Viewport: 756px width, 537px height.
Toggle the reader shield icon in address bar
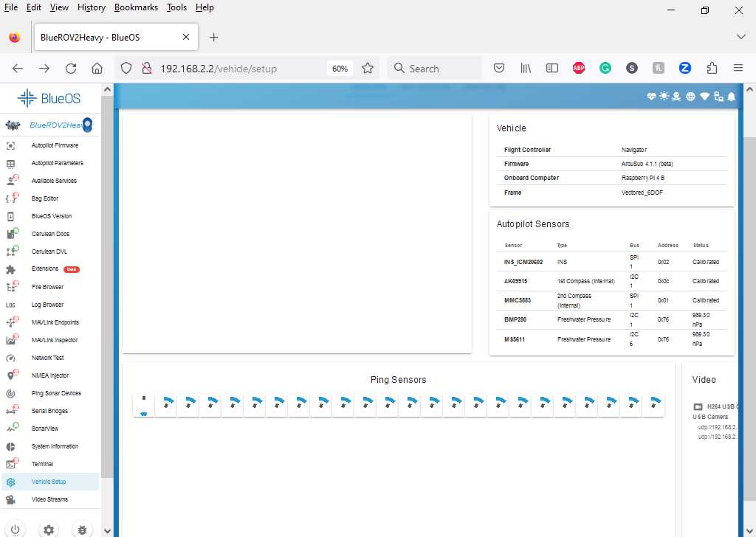[126, 67]
